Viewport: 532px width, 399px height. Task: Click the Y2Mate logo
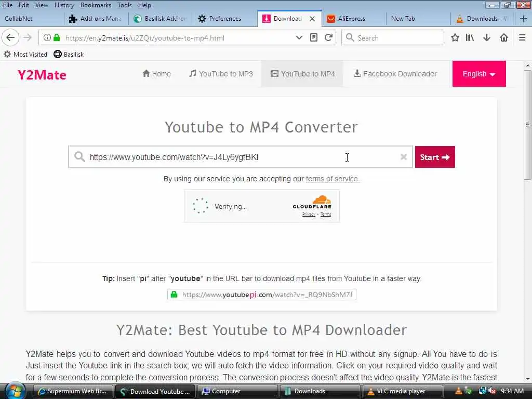tap(42, 75)
